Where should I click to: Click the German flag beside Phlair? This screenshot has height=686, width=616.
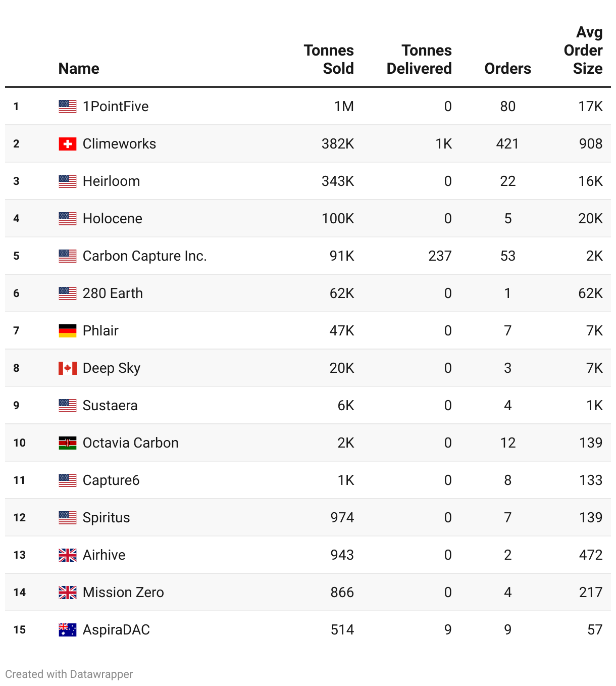tap(68, 331)
